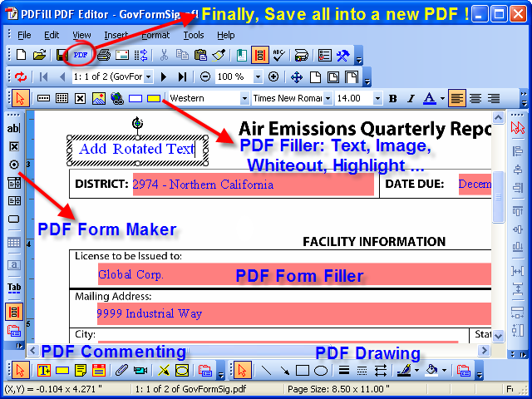Click the print toolbar icon
Image resolution: width=532 pixels, height=399 pixels.
(103, 55)
